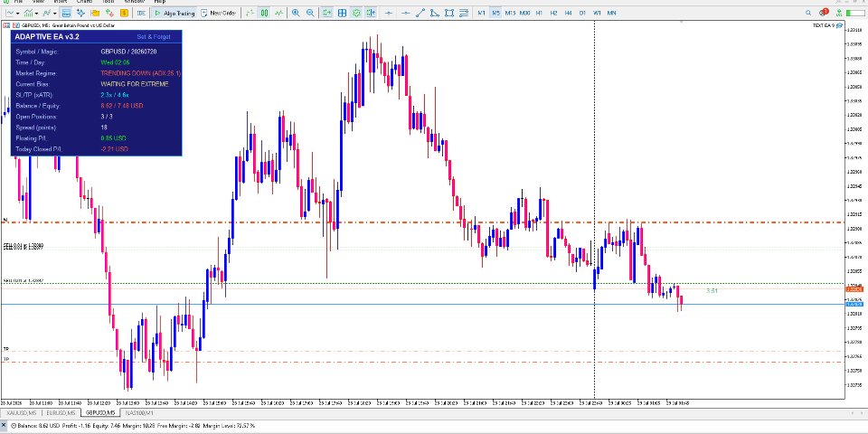The width and height of the screenshot is (868, 434).
Task: Open notifications with red badge
Action: [x=824, y=12]
